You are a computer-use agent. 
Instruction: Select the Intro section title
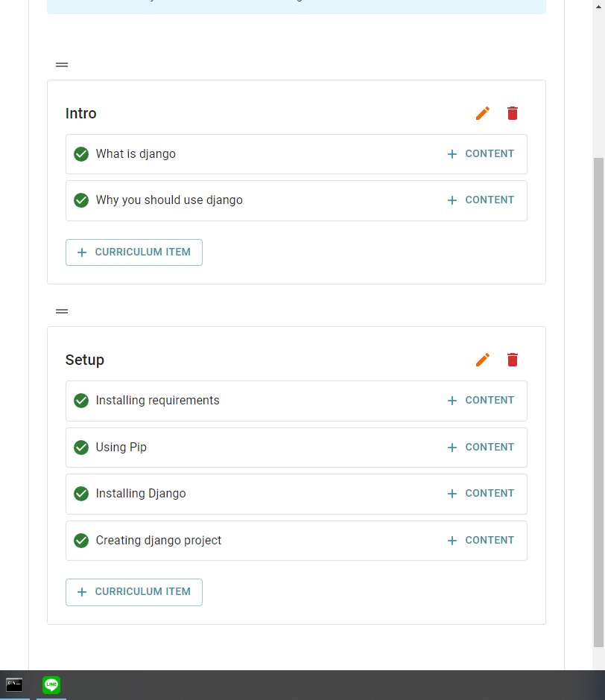pyautogui.click(x=81, y=113)
